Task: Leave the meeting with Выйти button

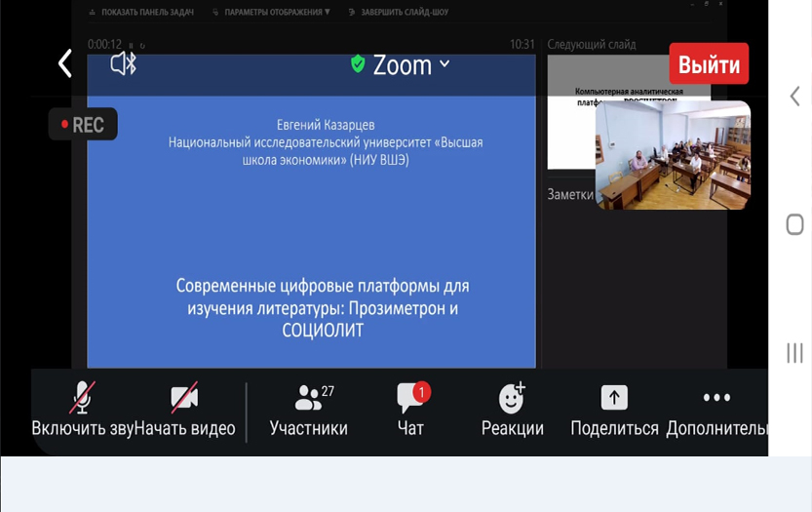Action: click(709, 64)
